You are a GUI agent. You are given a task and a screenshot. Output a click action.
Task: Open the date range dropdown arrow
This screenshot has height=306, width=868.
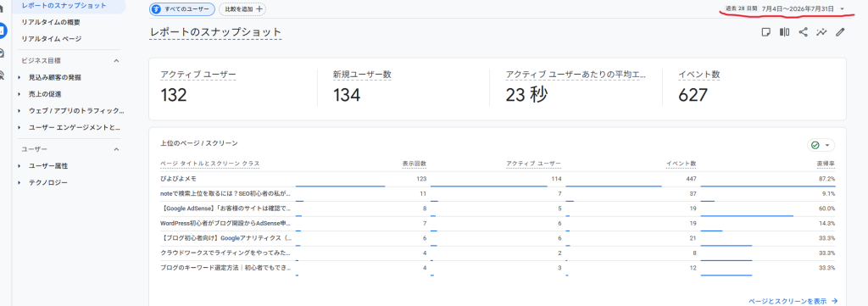[x=842, y=9]
